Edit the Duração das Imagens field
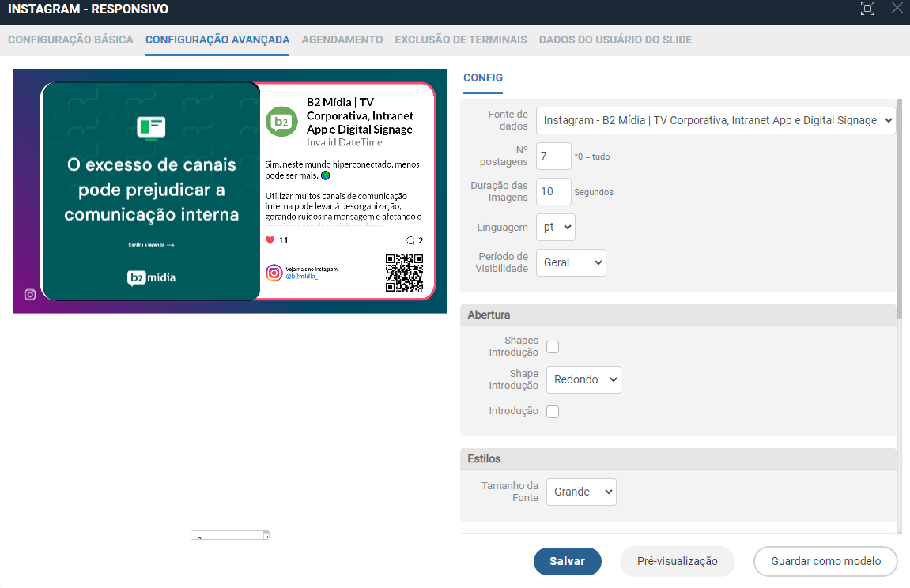The image size is (910, 588). (x=553, y=191)
